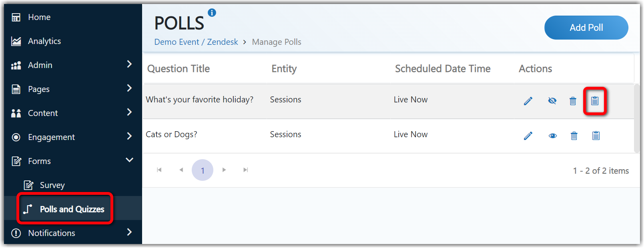Open clipboard report for Cats or Dogs poll
This screenshot has height=248, width=644.
click(x=596, y=136)
